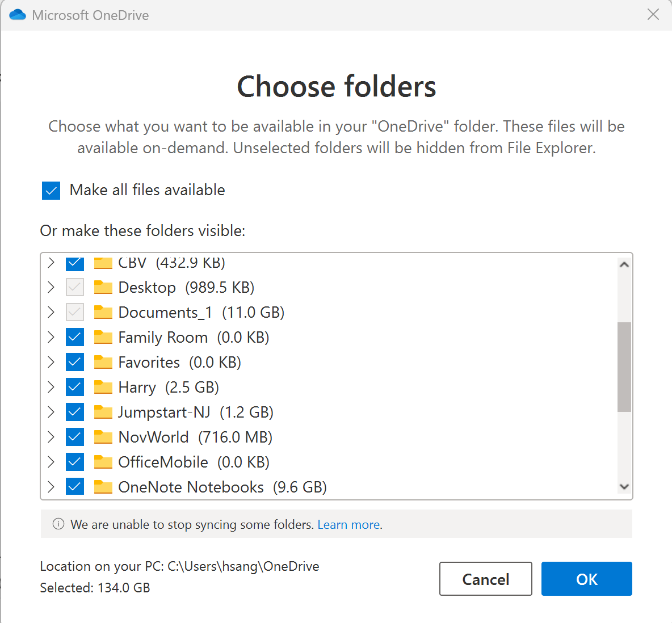The height and width of the screenshot is (623, 672).
Task: Uncheck Make all files available
Action: [x=51, y=191]
